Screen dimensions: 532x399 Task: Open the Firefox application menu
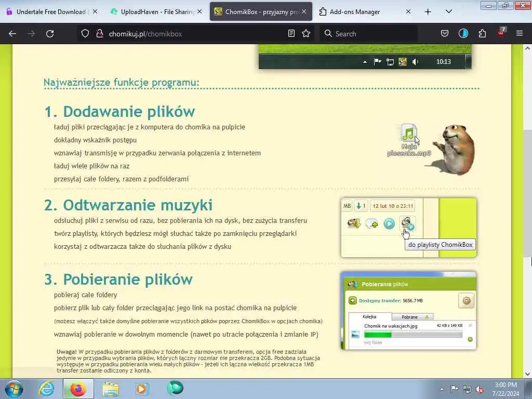click(519, 34)
